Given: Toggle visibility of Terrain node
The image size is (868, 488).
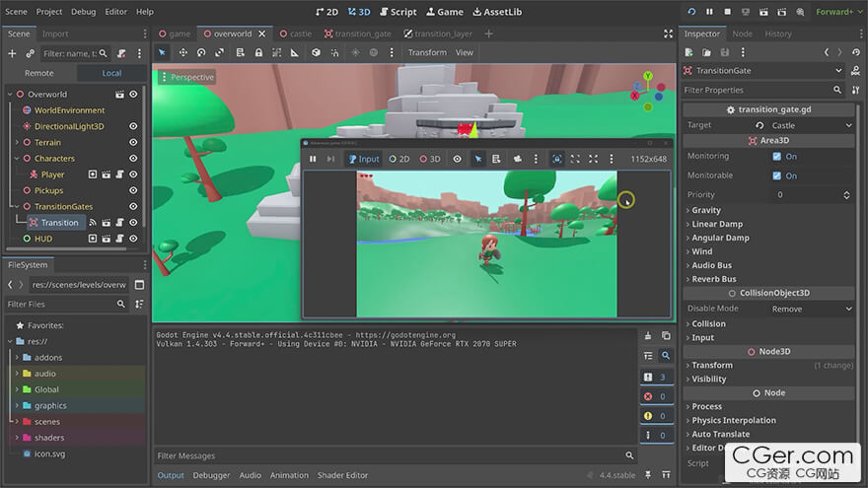Looking at the screenshot, I should (133, 142).
